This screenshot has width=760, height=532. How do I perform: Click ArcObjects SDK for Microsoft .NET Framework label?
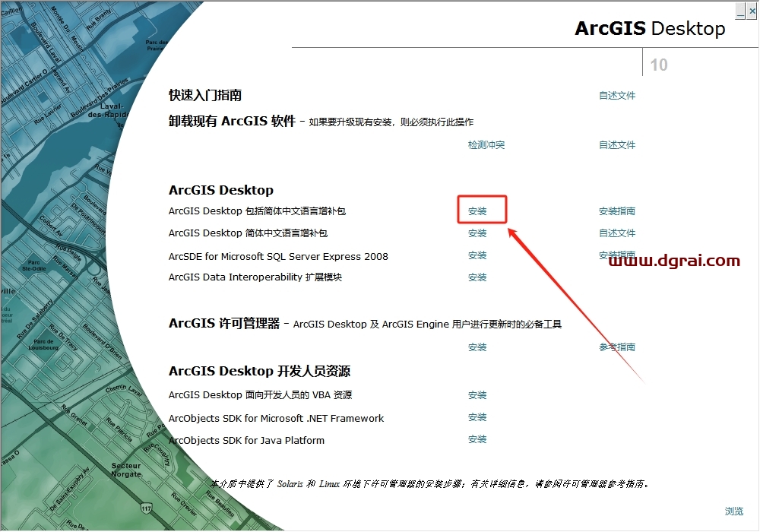point(276,418)
